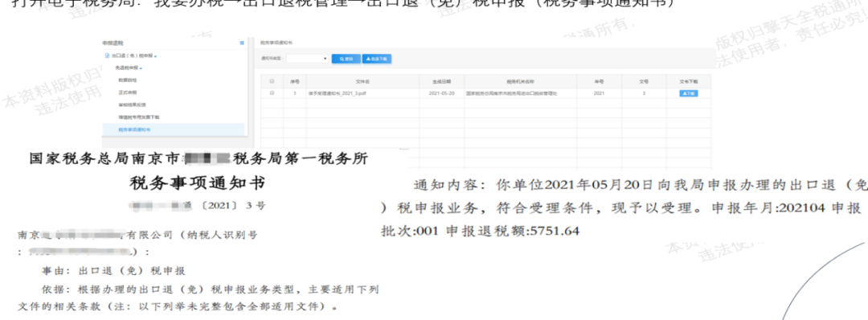Tick the checkbox for row 1
The height and width of the screenshot is (320, 868).
[272, 93]
